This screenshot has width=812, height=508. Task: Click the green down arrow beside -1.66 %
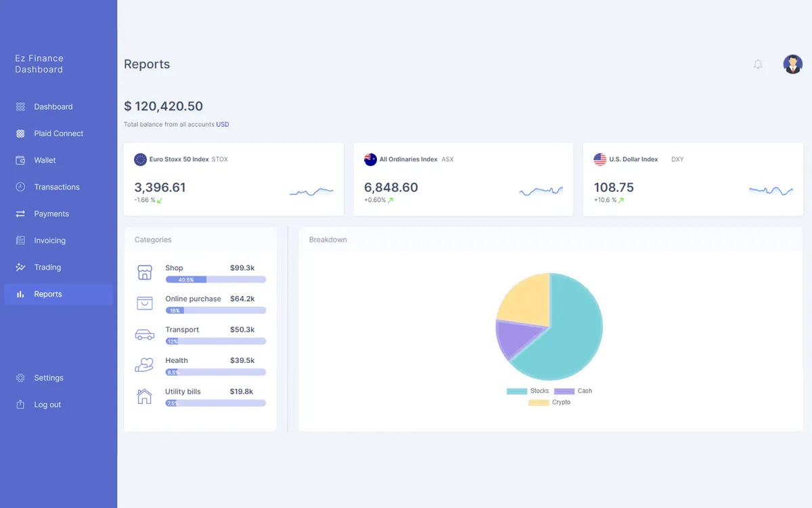point(160,200)
